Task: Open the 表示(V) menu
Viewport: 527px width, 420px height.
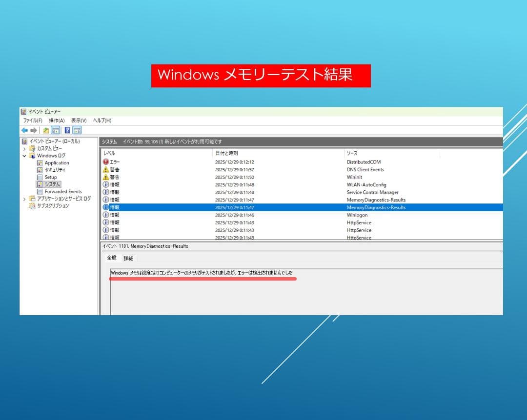Action: 78,120
